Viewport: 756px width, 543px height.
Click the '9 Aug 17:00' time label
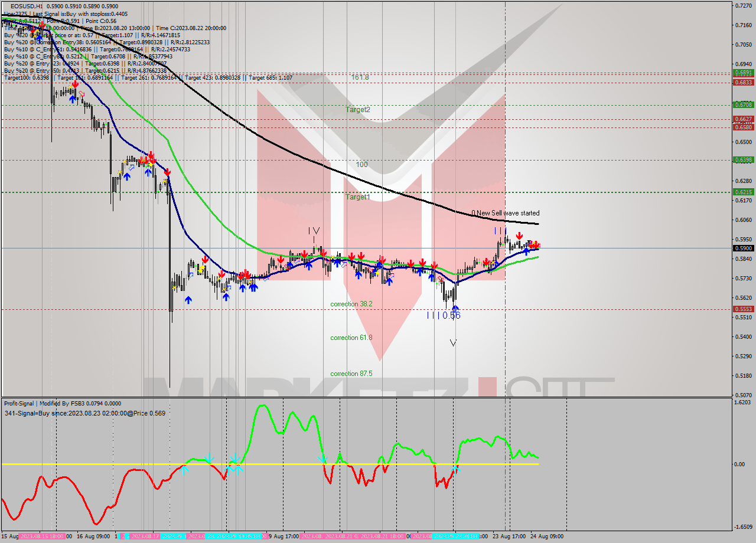(x=284, y=537)
